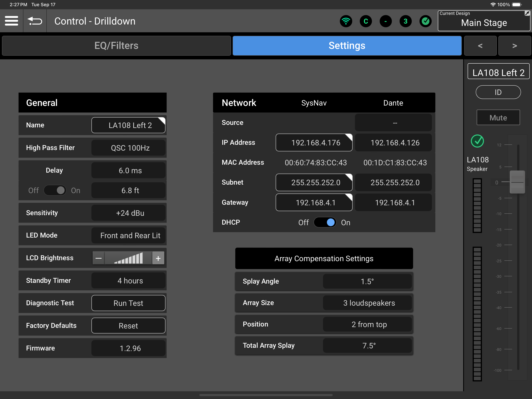Viewport: 532px width, 399px height.
Task: Tap the LA108 speaker status checkmark
Action: 477,141
